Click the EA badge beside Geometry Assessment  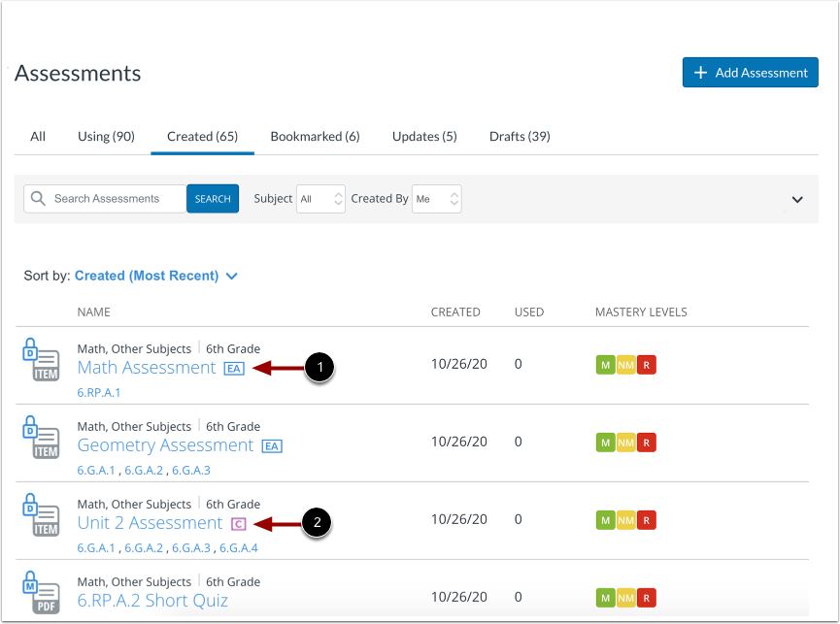coord(272,445)
